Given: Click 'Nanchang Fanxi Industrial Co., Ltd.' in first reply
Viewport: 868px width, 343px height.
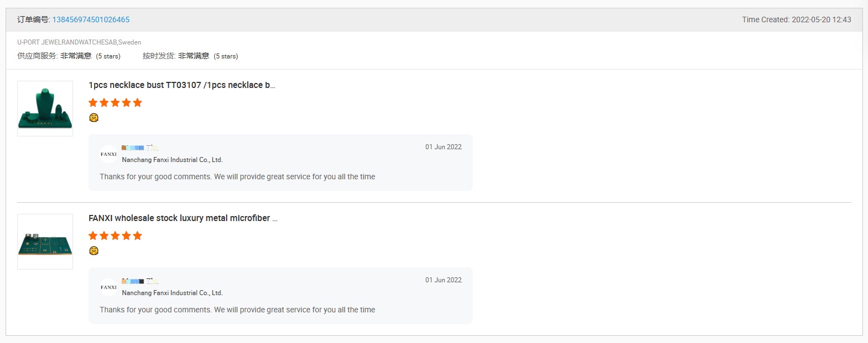Looking at the screenshot, I should pyautogui.click(x=172, y=160).
